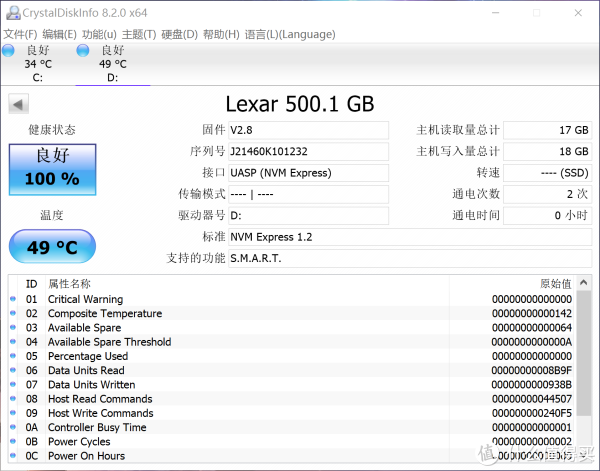
Task: Click the supported features field S.M.A.R.T.
Action: point(410,259)
